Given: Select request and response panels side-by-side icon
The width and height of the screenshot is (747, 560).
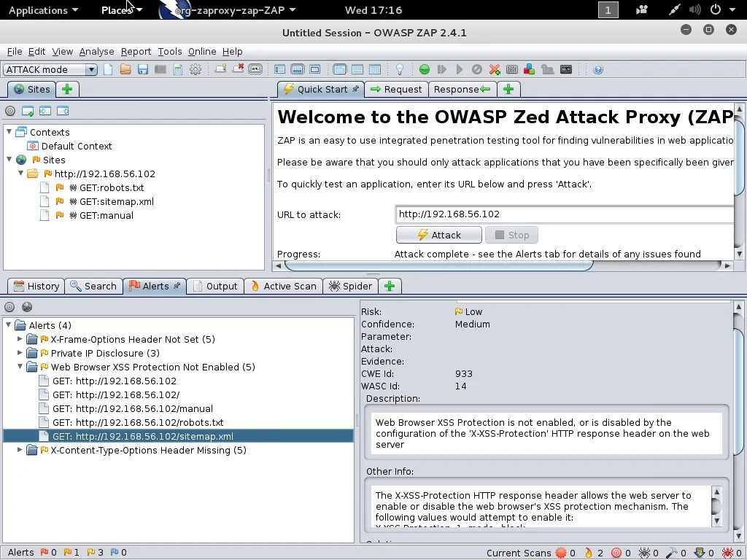Looking at the screenshot, I should tap(375, 69).
